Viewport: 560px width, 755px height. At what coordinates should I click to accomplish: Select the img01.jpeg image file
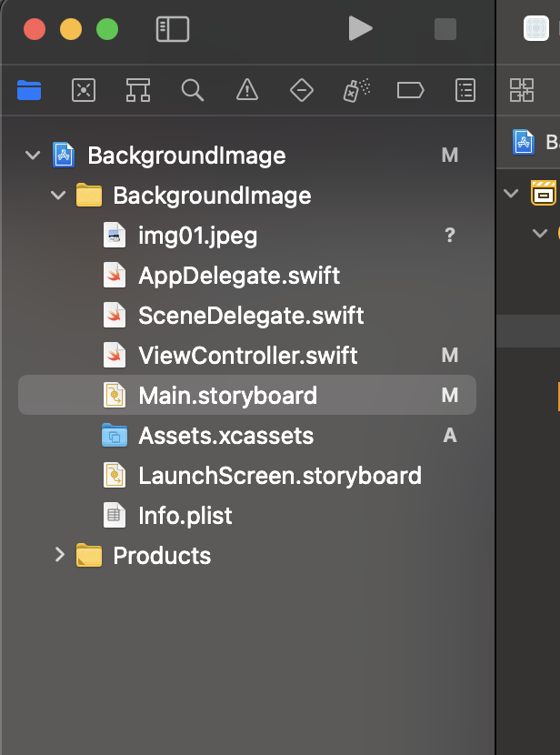197,237
